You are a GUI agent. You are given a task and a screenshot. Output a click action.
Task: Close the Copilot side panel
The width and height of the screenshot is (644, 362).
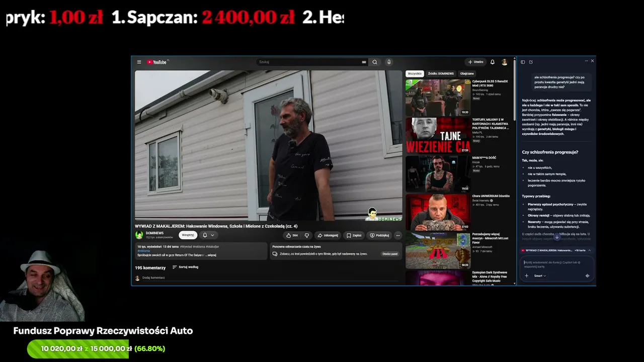click(x=592, y=61)
